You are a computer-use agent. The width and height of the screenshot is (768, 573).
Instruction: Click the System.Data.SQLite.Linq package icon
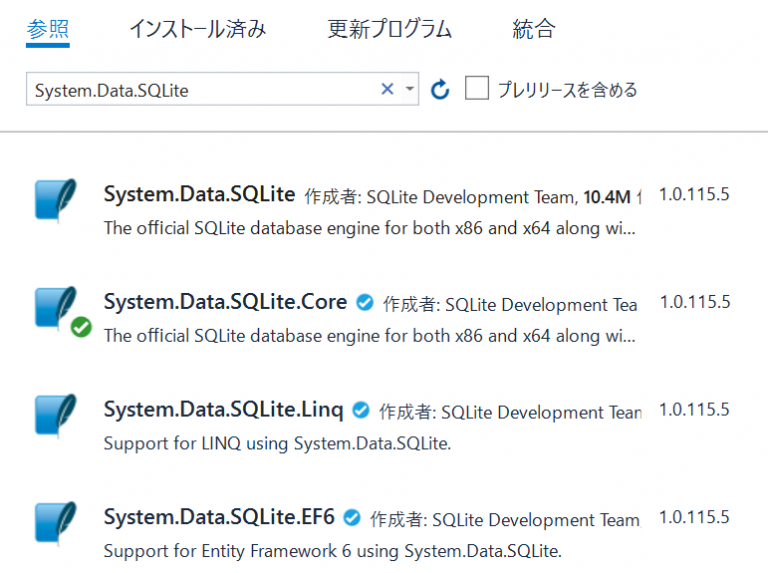pos(56,415)
